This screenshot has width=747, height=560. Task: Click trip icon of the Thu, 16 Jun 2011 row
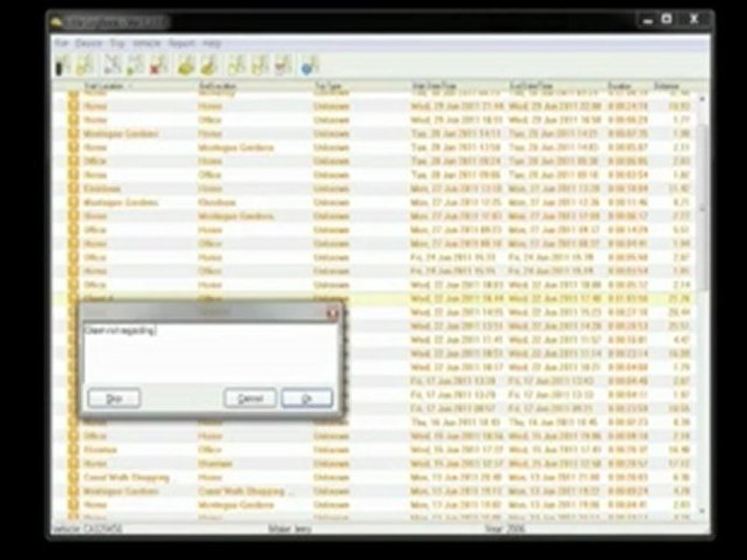pyautogui.click(x=73, y=422)
